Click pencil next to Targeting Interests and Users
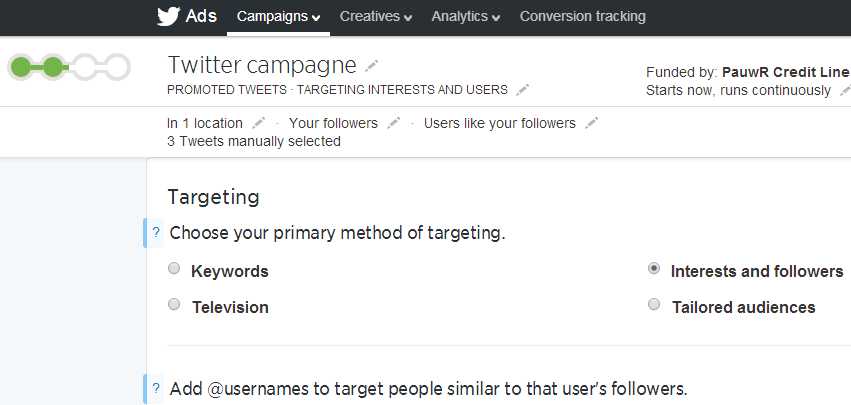The image size is (851, 405). pyautogui.click(x=522, y=90)
